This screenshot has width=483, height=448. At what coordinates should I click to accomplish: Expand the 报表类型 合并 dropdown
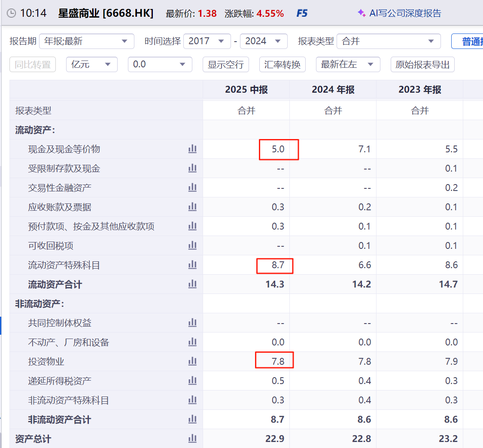pos(389,41)
